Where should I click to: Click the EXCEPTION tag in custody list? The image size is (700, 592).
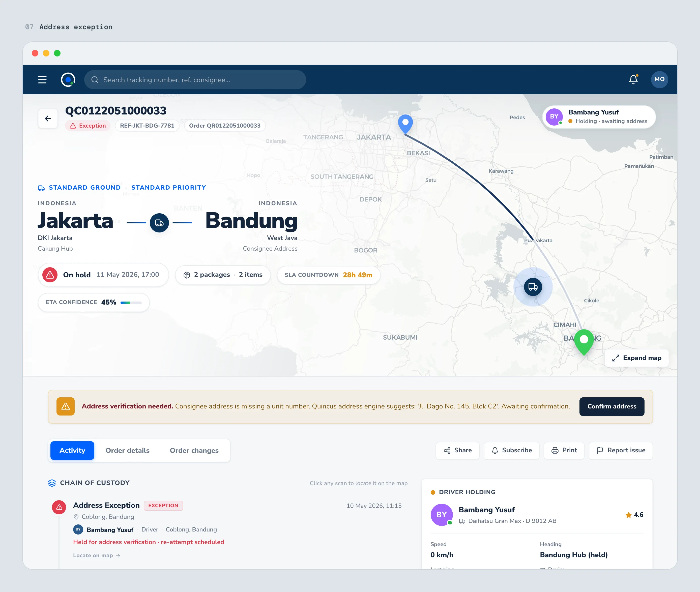(163, 506)
